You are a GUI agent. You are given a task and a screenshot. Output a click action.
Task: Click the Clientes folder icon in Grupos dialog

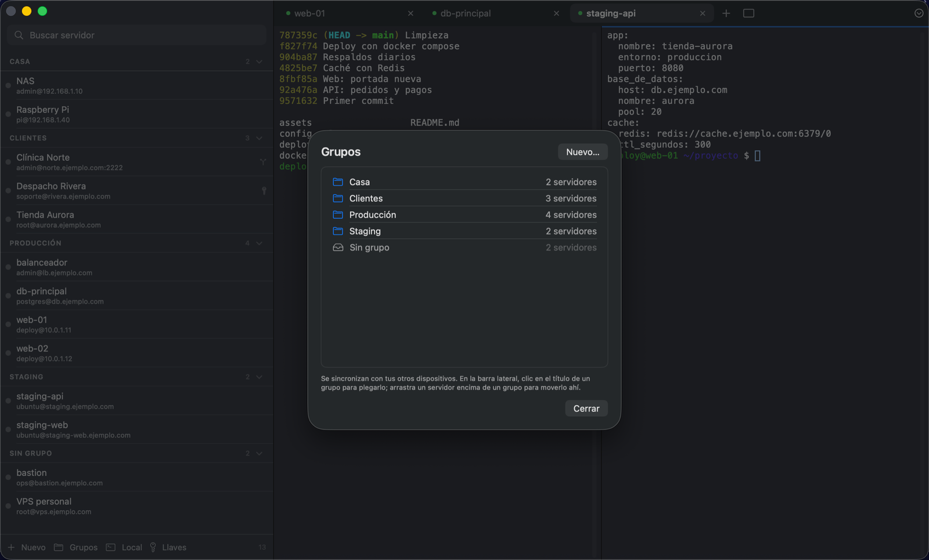tap(338, 198)
